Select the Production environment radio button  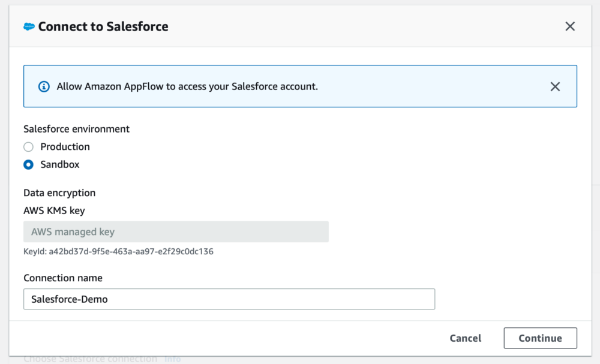click(x=28, y=147)
